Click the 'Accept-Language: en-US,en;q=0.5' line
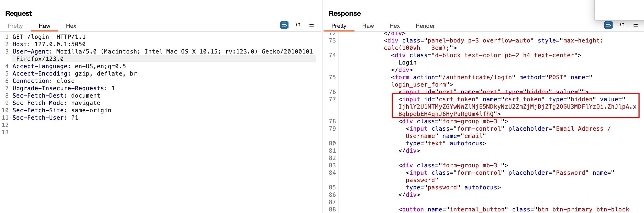The height and width of the screenshot is (213, 644). tap(69, 66)
